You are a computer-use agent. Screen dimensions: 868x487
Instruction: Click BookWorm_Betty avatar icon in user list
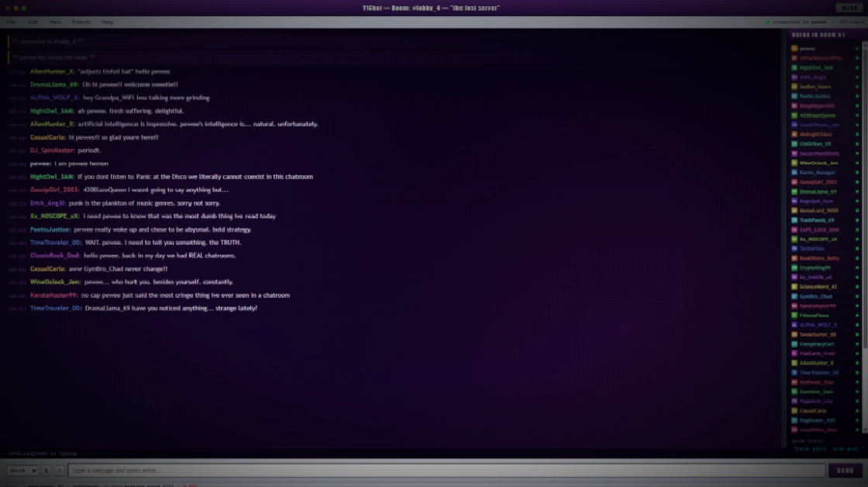(x=794, y=258)
